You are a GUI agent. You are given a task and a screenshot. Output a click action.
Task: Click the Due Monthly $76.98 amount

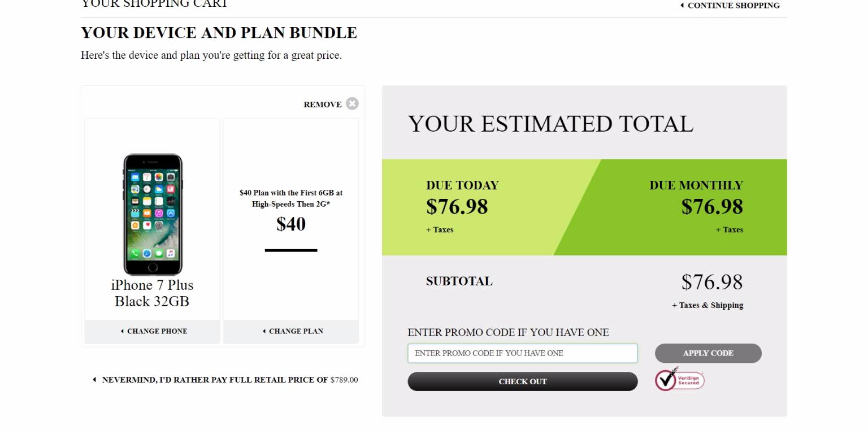point(711,207)
